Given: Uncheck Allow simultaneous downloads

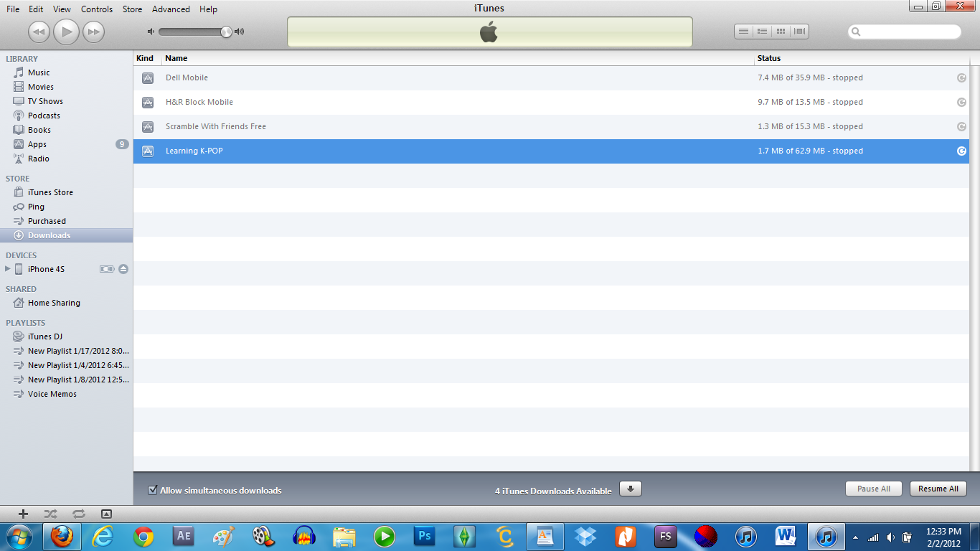Looking at the screenshot, I should pos(152,490).
